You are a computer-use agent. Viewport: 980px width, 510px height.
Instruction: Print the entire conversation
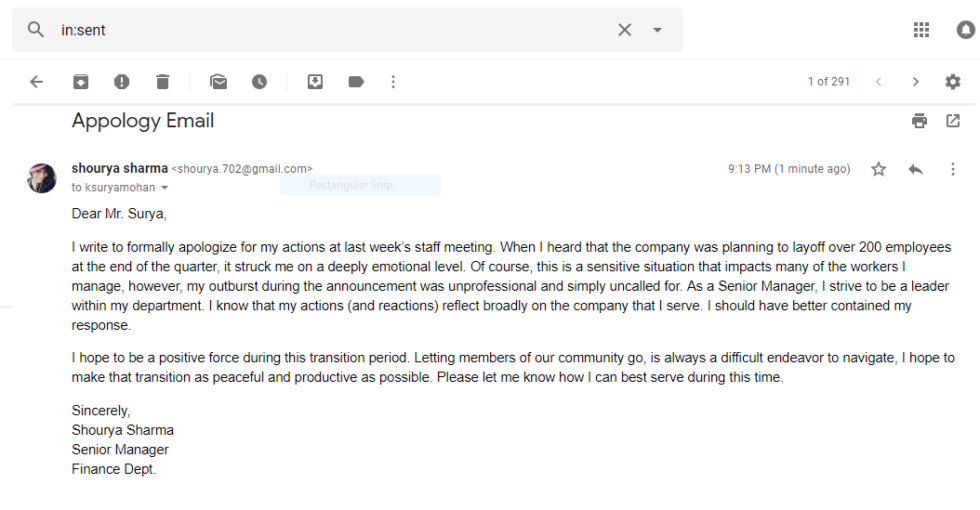click(x=919, y=121)
